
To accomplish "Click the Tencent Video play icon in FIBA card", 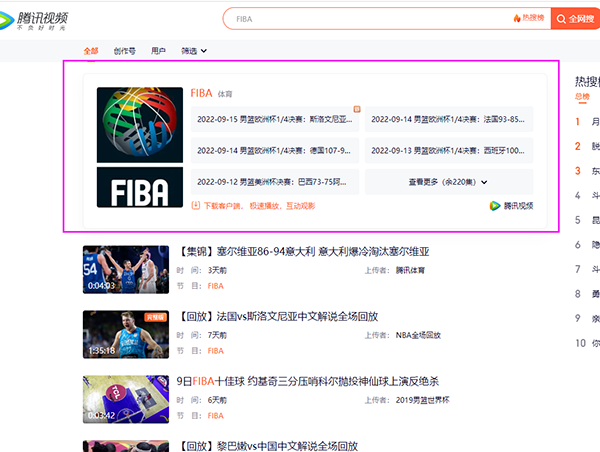I will point(495,206).
